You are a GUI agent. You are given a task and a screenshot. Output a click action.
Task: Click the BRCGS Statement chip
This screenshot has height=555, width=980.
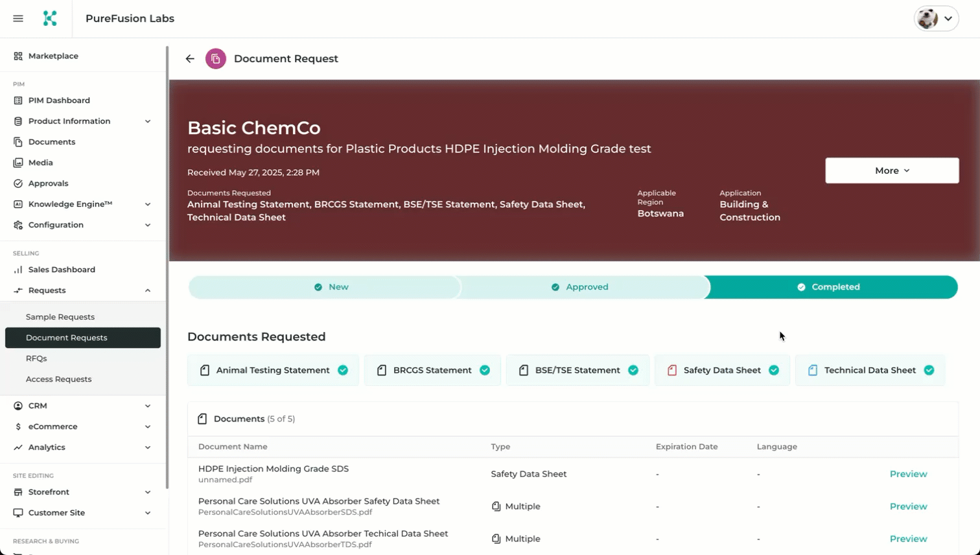432,370
